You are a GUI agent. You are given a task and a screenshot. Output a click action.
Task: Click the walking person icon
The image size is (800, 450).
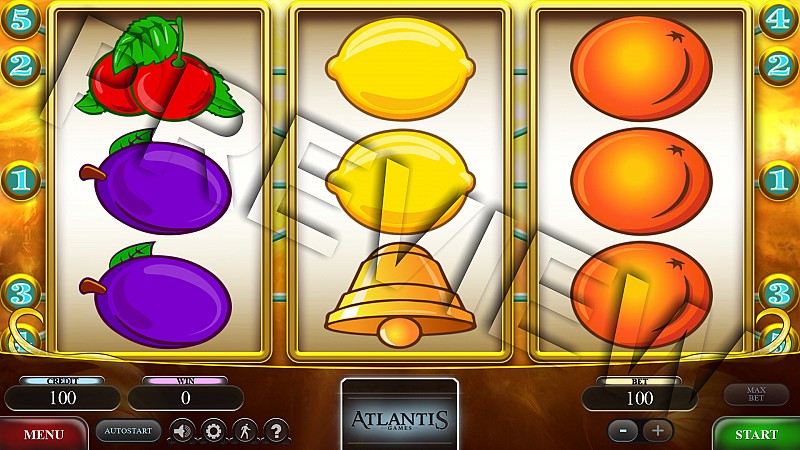click(x=245, y=431)
